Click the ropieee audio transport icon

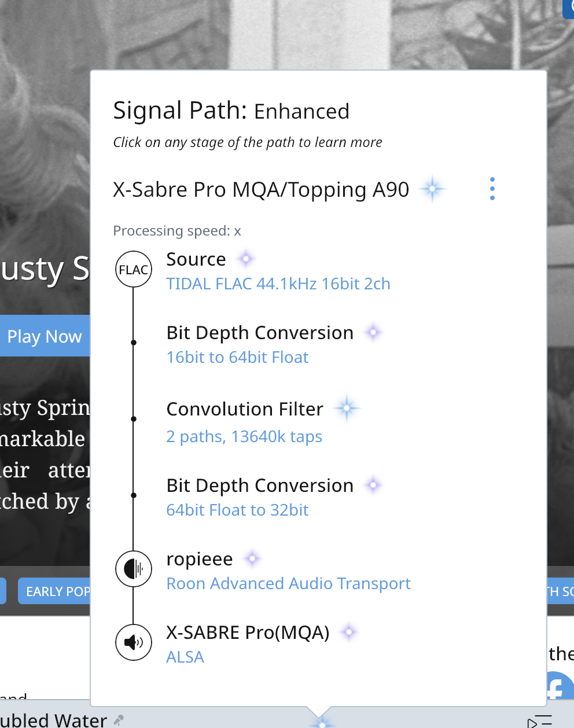(x=134, y=569)
